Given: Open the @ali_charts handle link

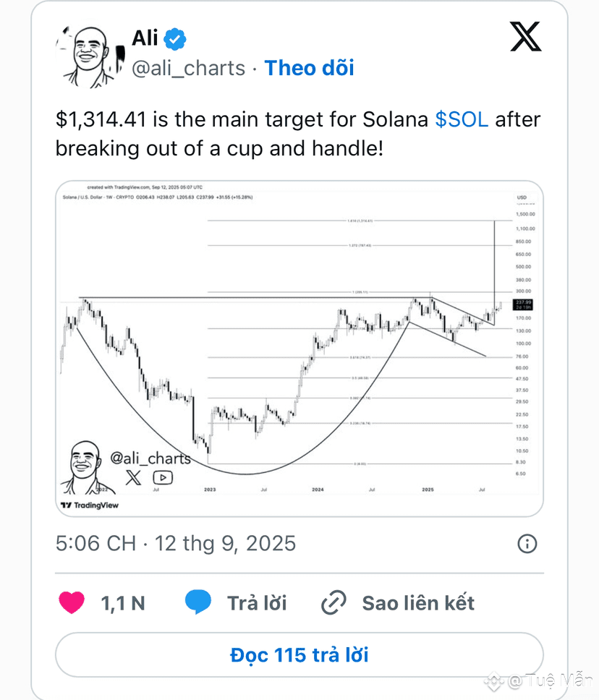Looking at the screenshot, I should (189, 69).
